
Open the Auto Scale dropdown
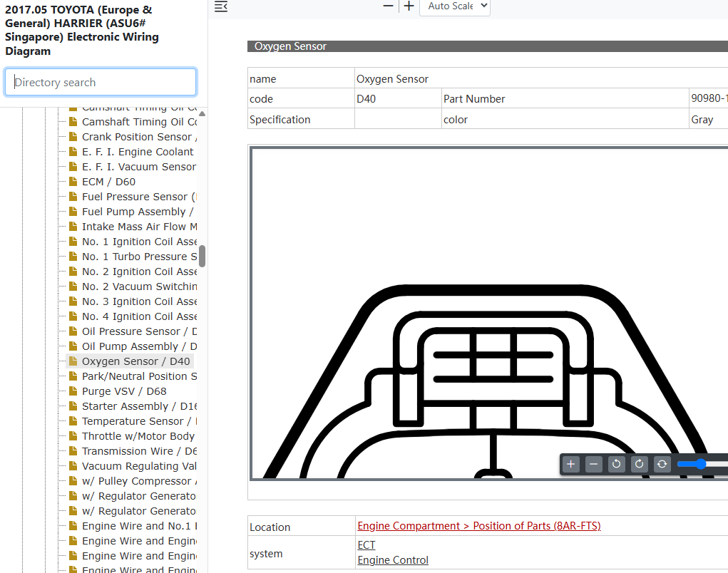[x=455, y=6]
